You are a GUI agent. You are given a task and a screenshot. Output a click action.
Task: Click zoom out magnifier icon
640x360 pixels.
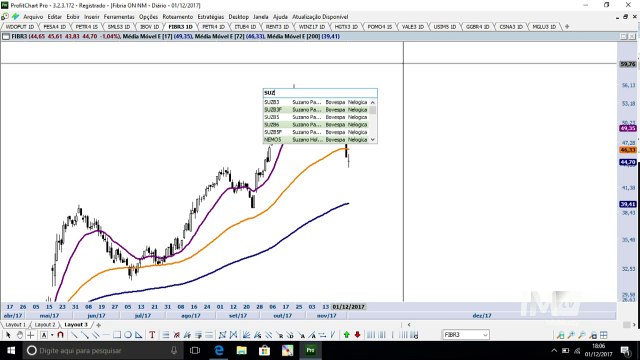coord(582,335)
